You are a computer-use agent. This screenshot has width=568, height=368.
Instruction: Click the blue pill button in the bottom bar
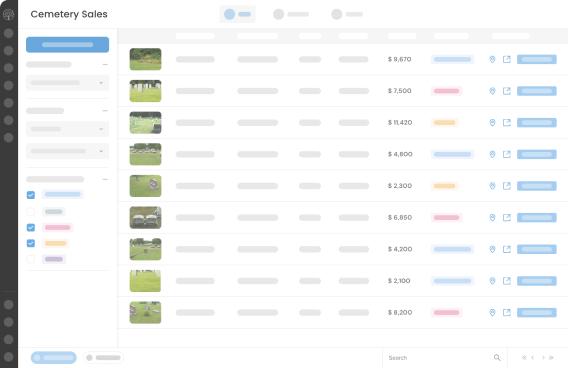tap(54, 357)
